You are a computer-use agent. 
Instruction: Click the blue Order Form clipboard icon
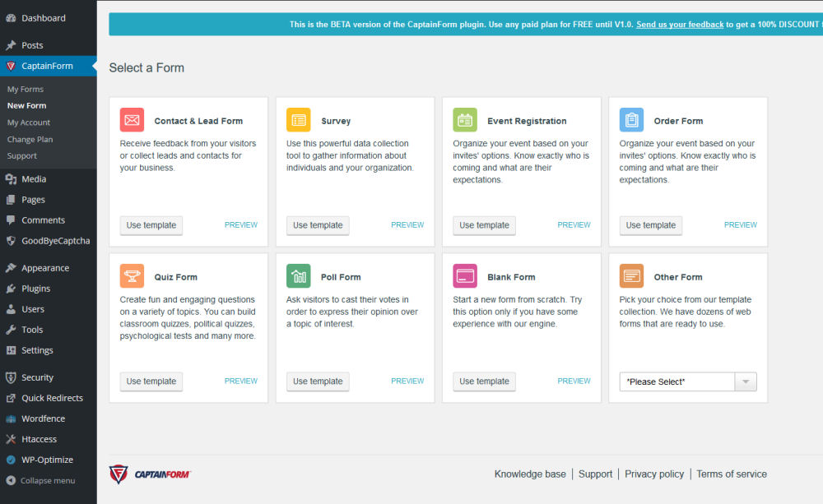(631, 120)
